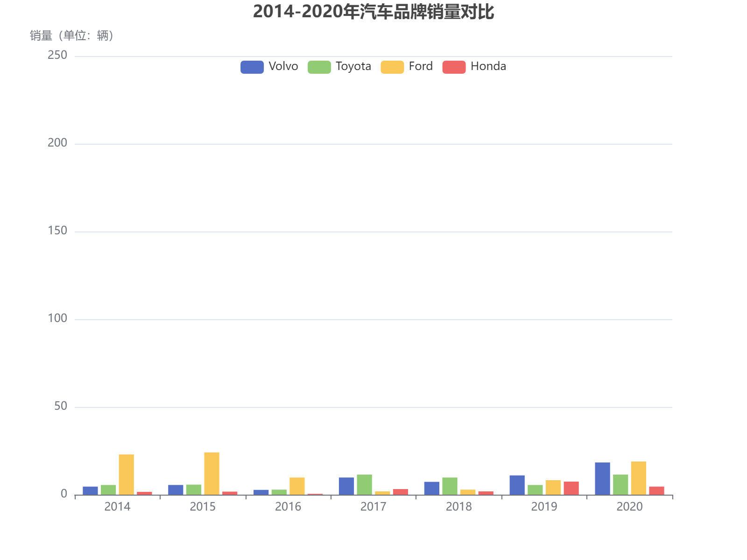
Task: Click the Honda legend label
Action: point(488,66)
